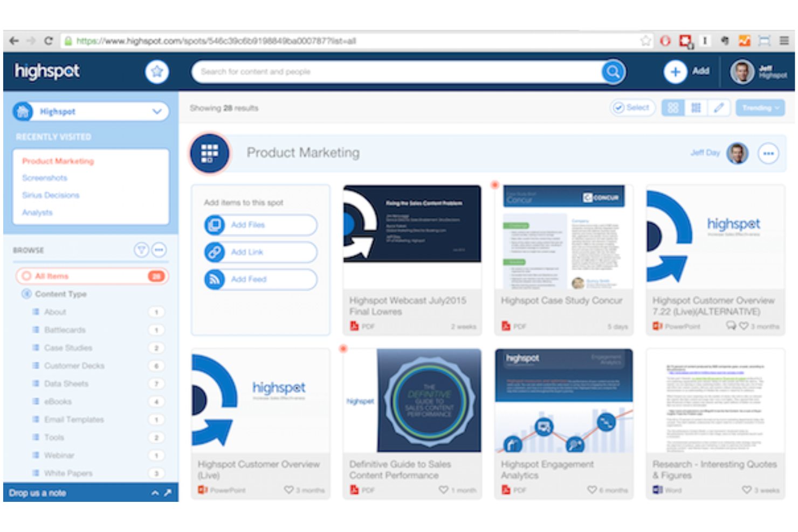Bookmark the page with address bar star

(x=645, y=41)
